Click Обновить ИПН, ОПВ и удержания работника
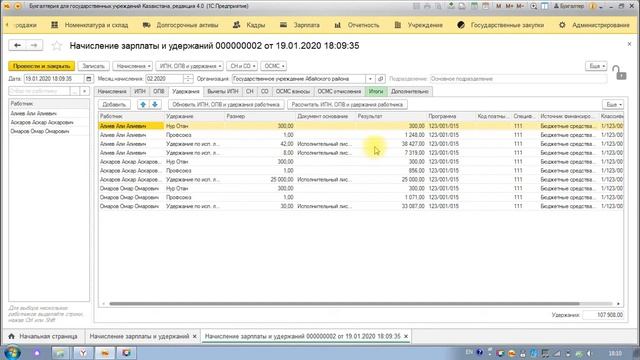The width and height of the screenshot is (640, 360). pos(226,104)
